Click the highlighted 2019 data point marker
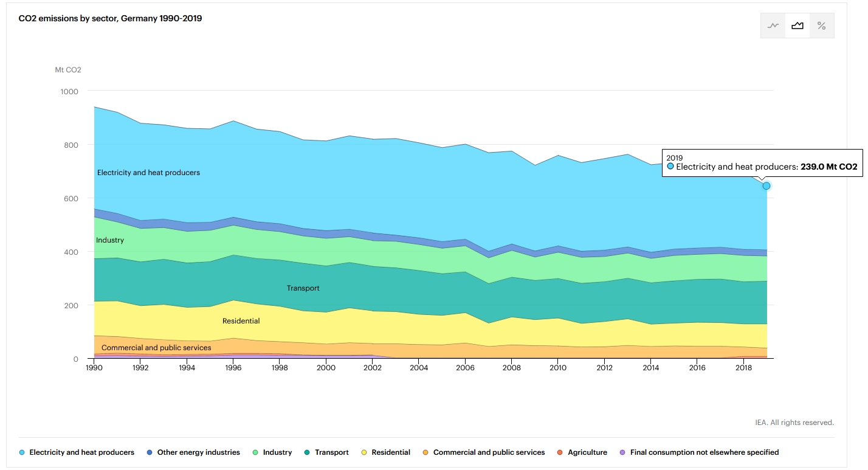This screenshot has height=470, width=868. (766, 185)
